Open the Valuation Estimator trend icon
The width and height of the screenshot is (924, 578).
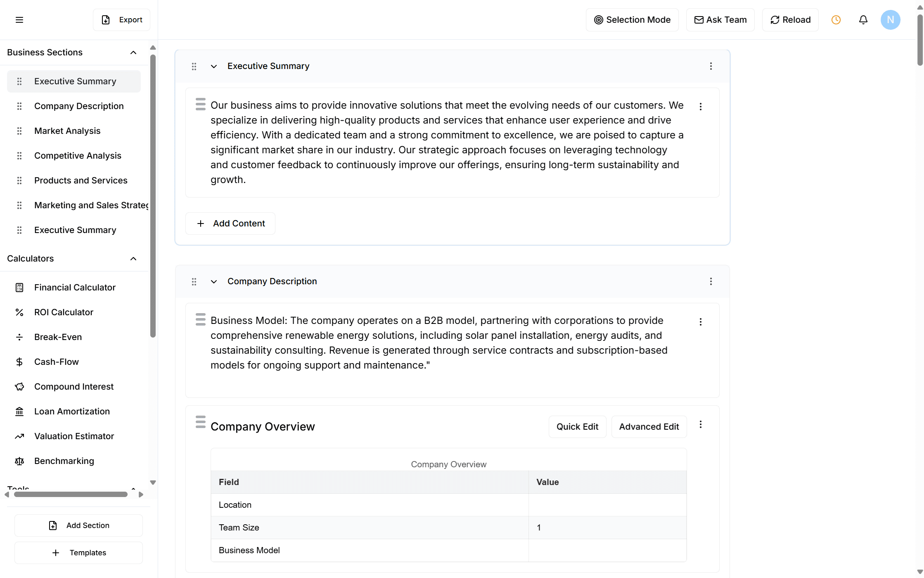point(19,436)
